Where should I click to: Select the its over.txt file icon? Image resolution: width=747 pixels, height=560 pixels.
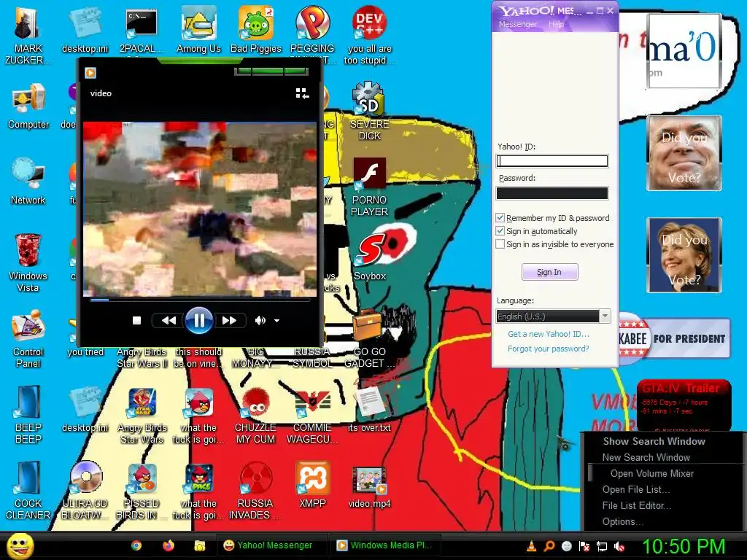tap(369, 409)
